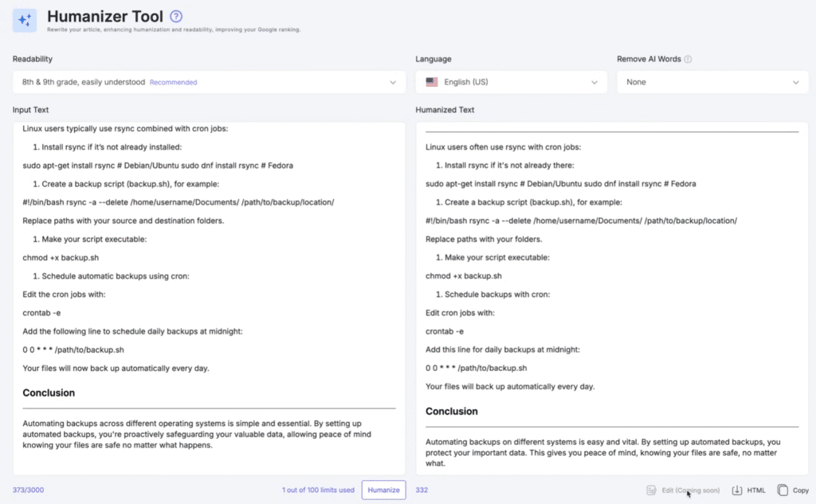Viewport: 816px width, 504px height.
Task: Expand the Language dropdown showing English (US)
Action: [511, 82]
